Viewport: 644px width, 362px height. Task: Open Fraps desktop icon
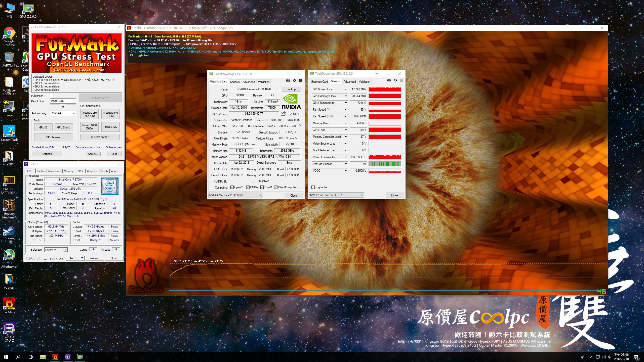tap(9, 109)
